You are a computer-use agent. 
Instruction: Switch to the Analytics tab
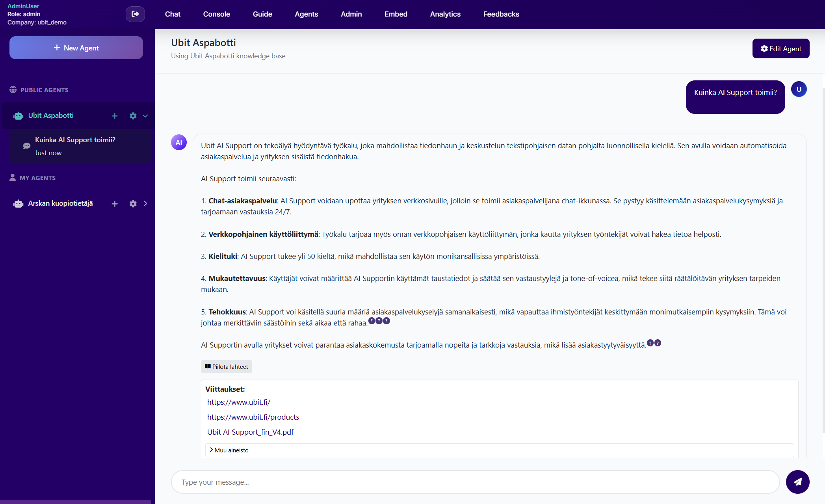click(x=445, y=14)
